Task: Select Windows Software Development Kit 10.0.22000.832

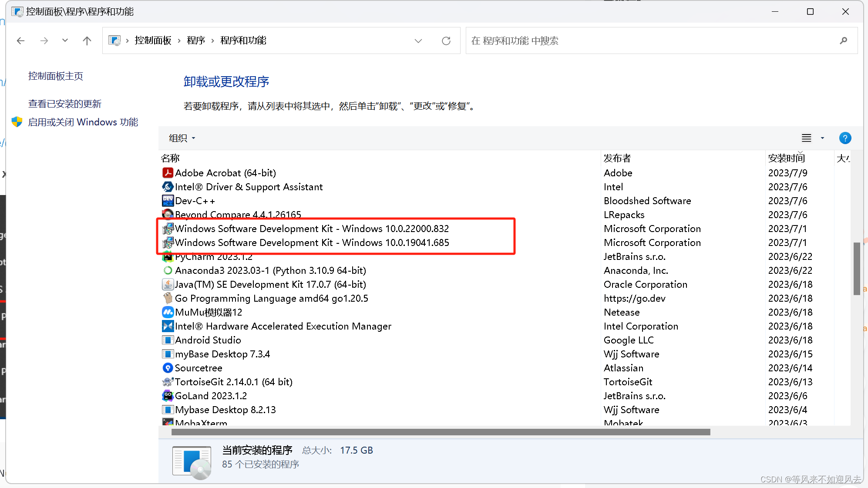Action: 504,229
